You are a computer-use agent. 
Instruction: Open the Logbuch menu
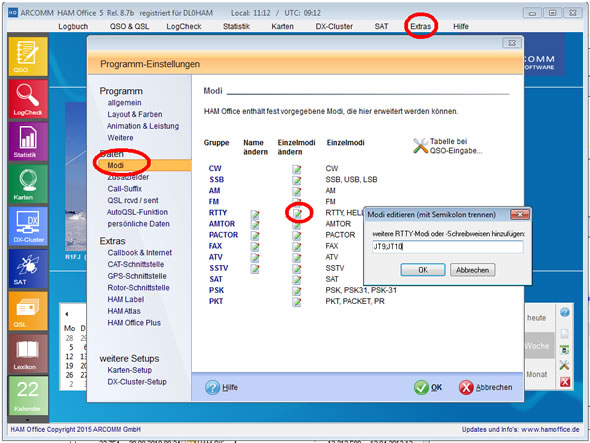click(x=73, y=26)
